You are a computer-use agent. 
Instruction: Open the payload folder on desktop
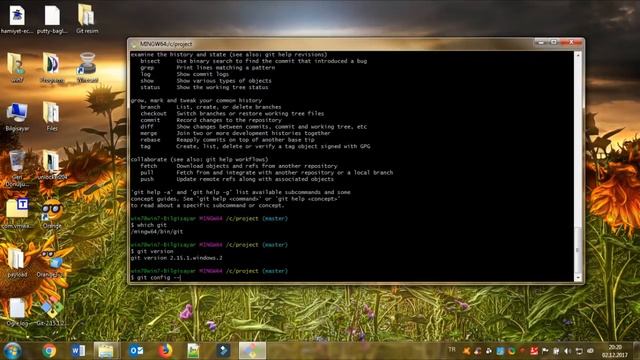pos(17,262)
